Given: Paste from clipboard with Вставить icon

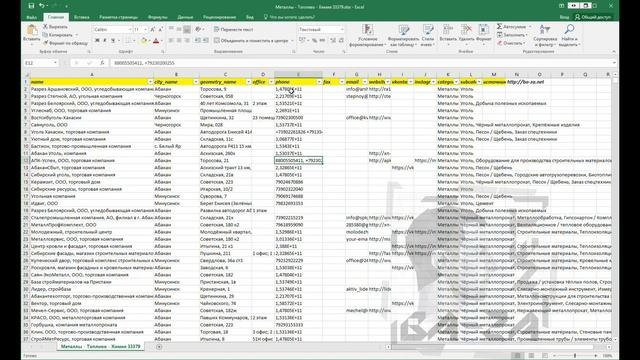Looking at the screenshot, I should [31, 33].
